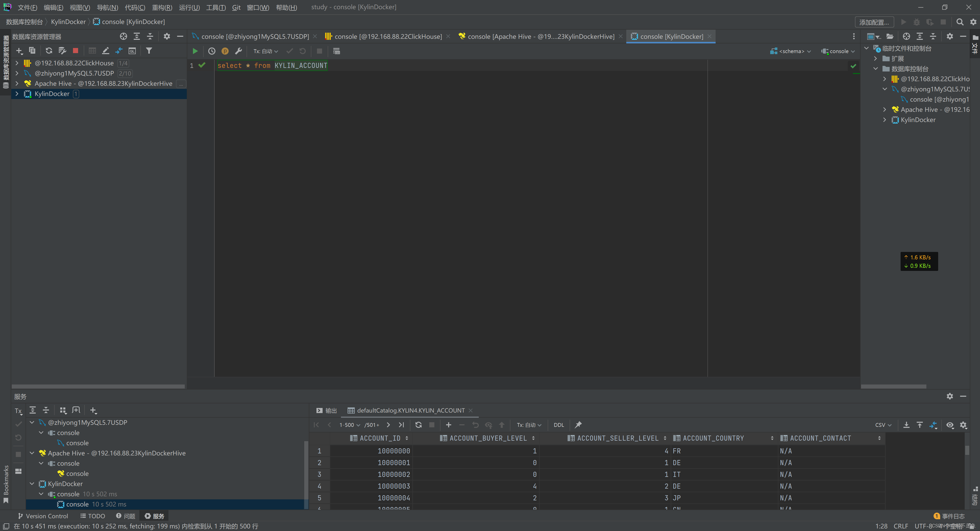Expand the Apache Hive connection tree
The height and width of the screenshot is (531, 980).
[x=16, y=83]
